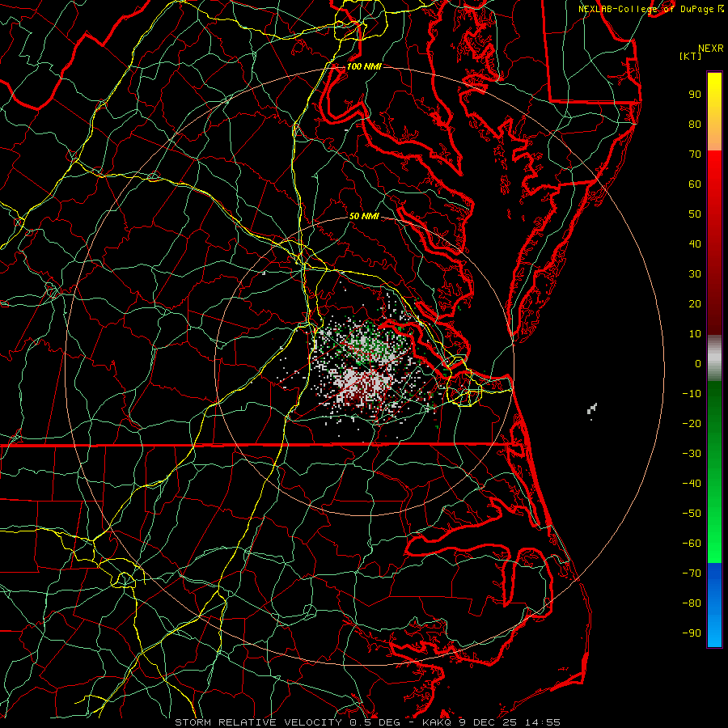Click the -90 value on the color scale
Screen dimensions: 728x728
[x=692, y=633]
